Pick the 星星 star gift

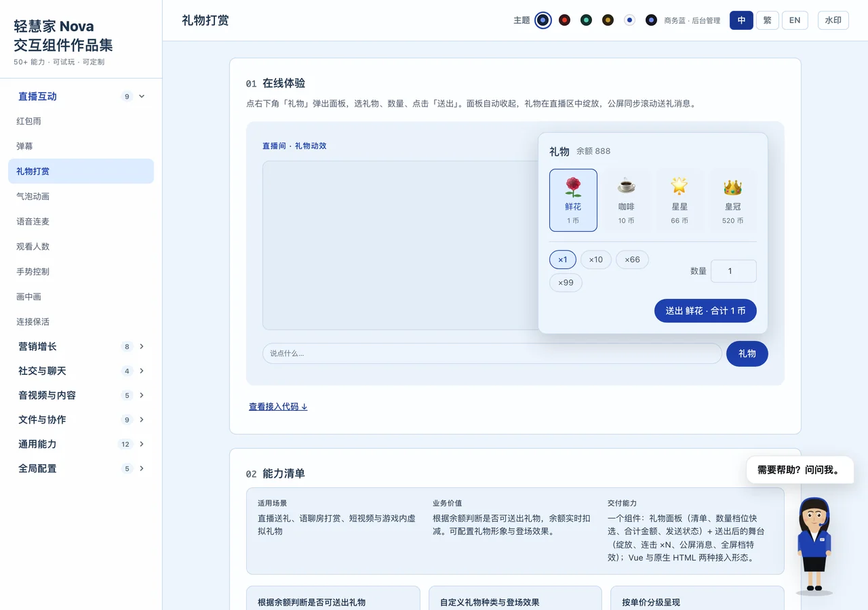[x=679, y=200]
